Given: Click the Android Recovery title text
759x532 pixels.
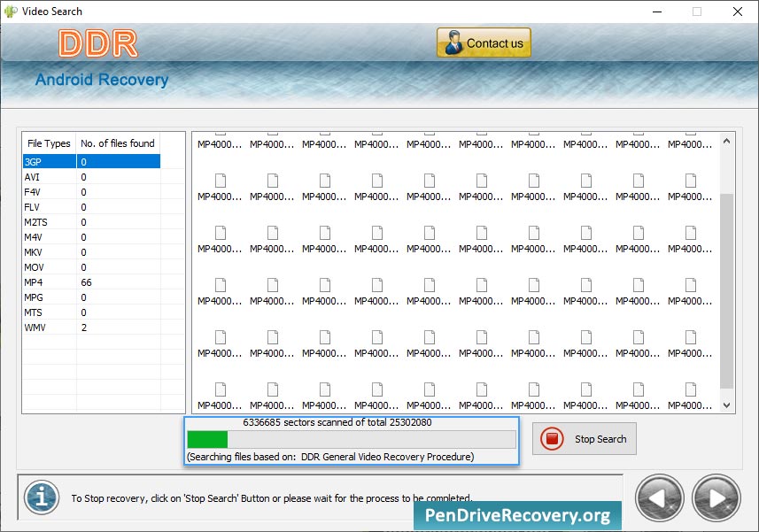Looking at the screenshot, I should [102, 80].
